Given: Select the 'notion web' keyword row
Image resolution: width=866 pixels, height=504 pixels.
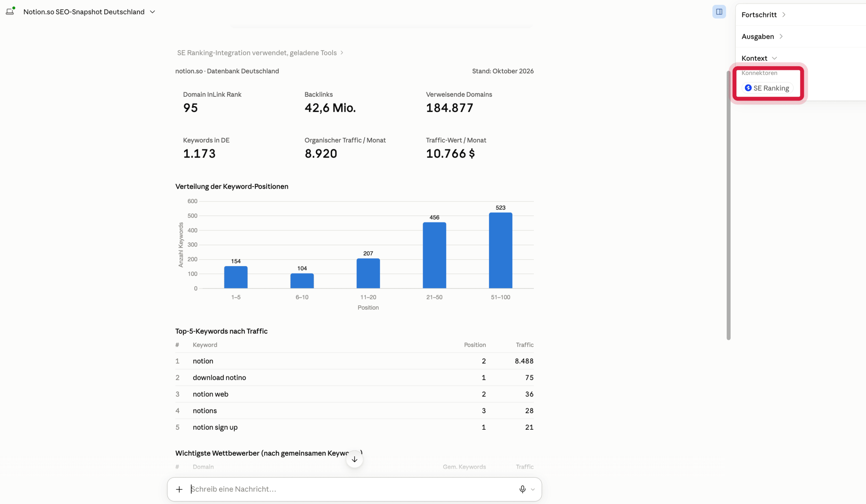Looking at the screenshot, I should [x=354, y=394].
